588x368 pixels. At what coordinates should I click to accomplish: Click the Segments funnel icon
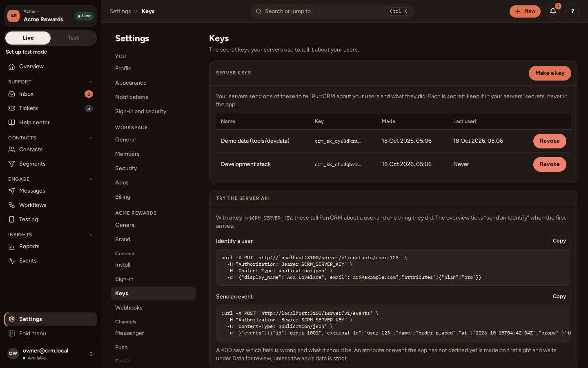pos(12,164)
